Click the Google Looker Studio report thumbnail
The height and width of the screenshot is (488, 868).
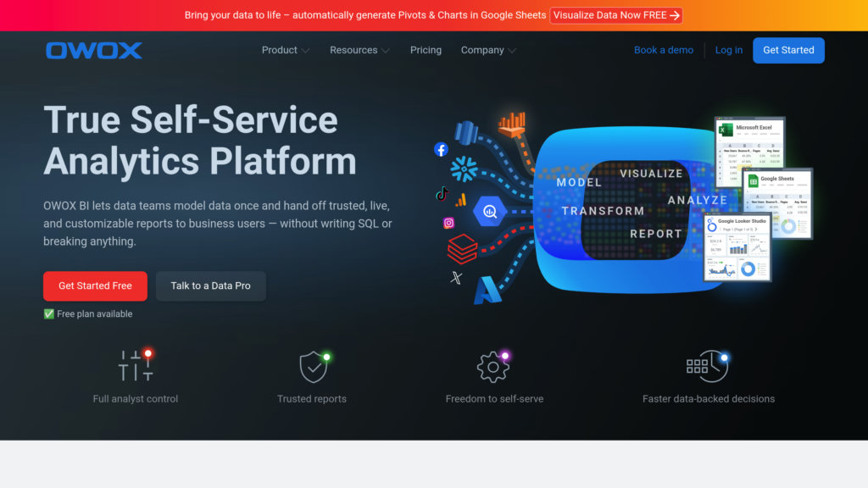click(737, 247)
